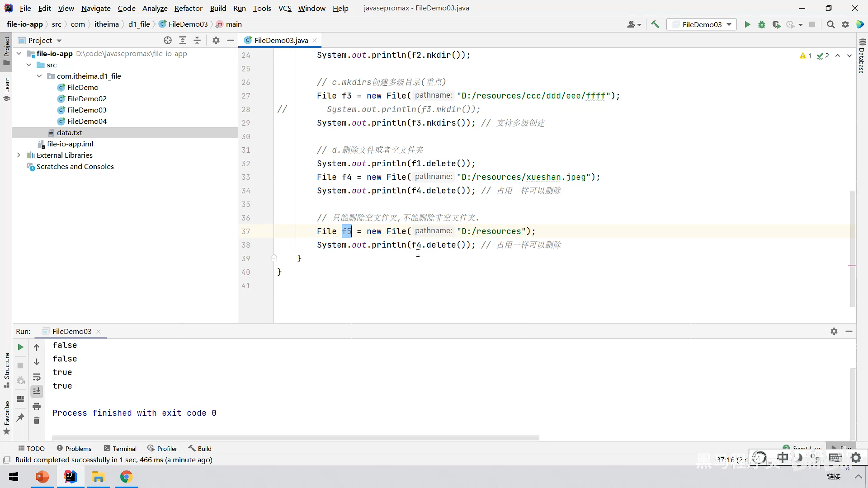868x488 pixels.
Task: Toggle scroll to end in console
Action: (37, 391)
